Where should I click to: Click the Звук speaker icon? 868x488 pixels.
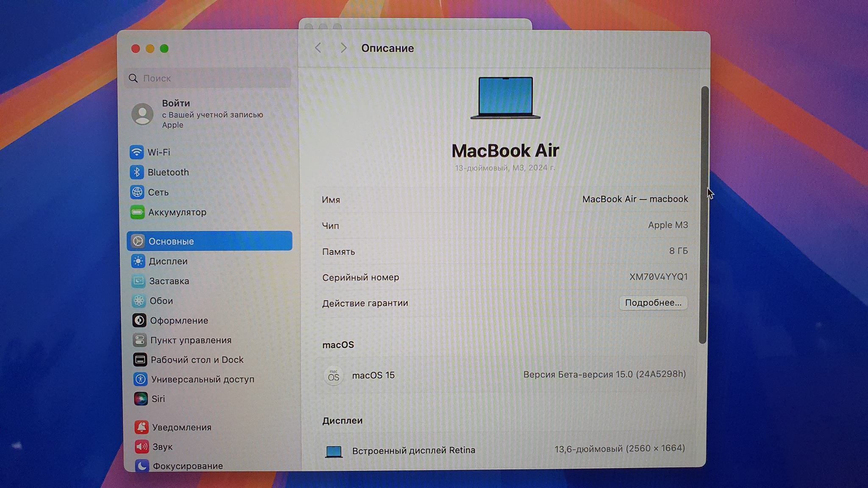[x=142, y=446]
